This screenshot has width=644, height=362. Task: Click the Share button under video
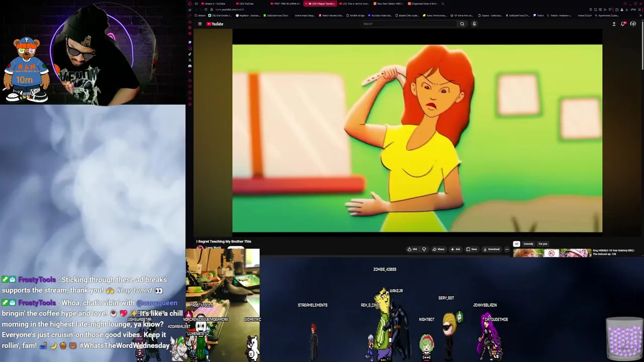(x=439, y=249)
